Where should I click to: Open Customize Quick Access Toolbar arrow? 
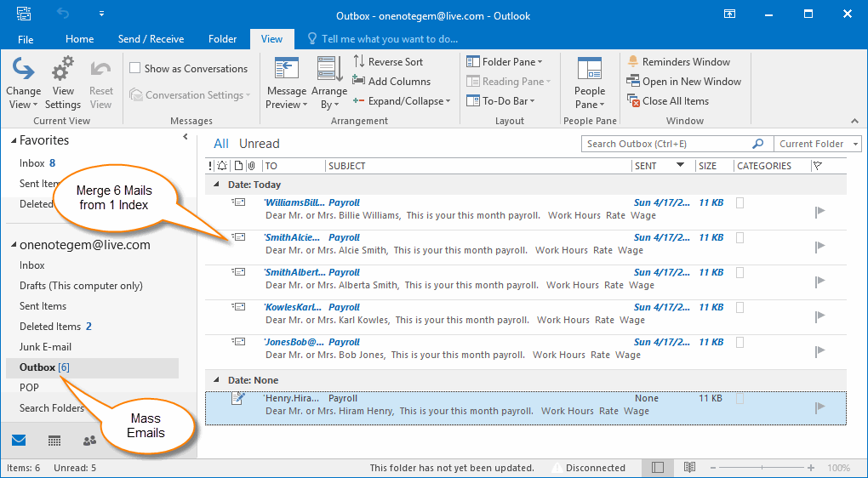pyautogui.click(x=102, y=14)
